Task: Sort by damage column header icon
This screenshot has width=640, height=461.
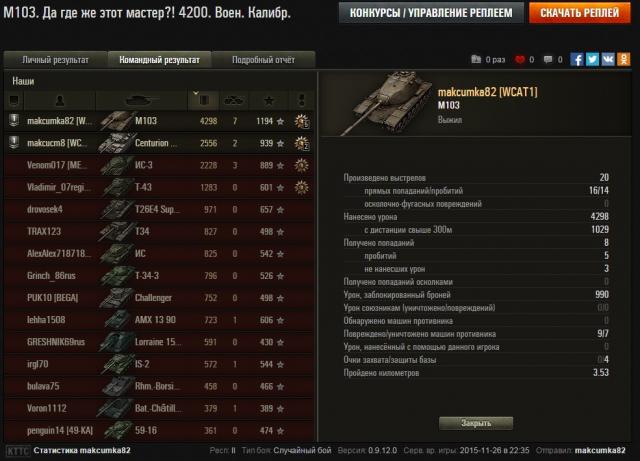Action: tap(203, 100)
